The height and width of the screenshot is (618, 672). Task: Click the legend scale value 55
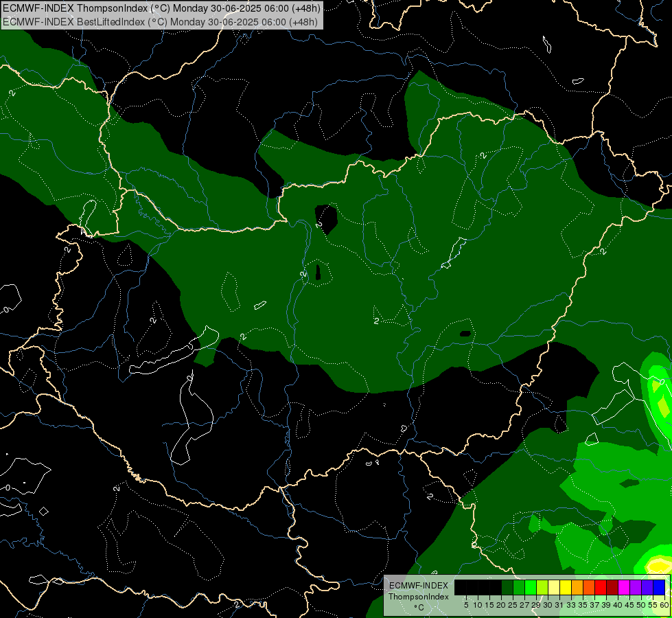click(x=653, y=605)
